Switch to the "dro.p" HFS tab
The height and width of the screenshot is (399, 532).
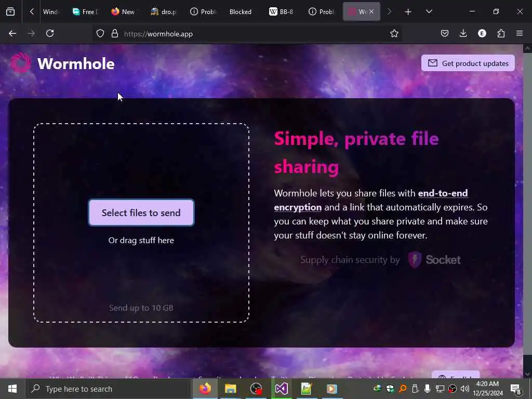point(164,12)
